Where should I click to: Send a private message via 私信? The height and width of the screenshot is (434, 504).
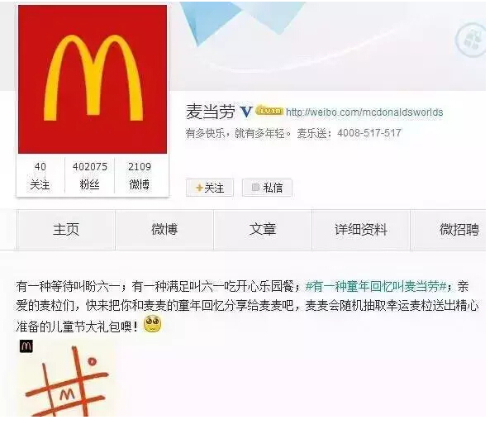click(x=267, y=188)
